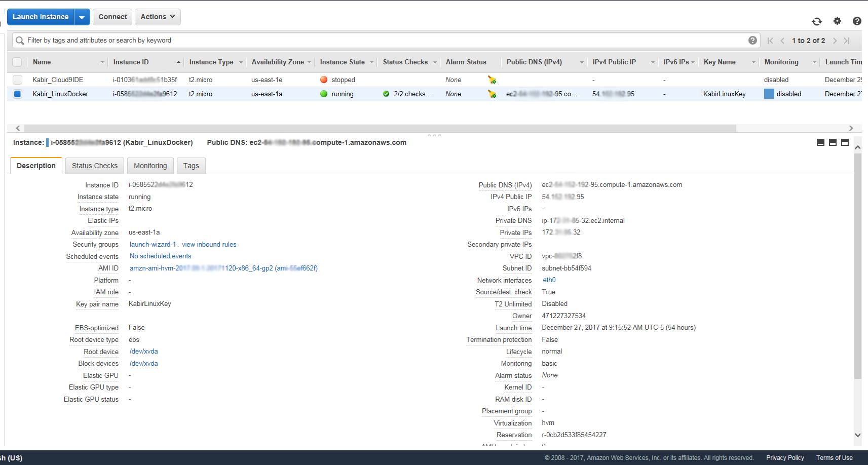868x465 pixels.
Task: Go to last page of results
Action: coord(847,41)
